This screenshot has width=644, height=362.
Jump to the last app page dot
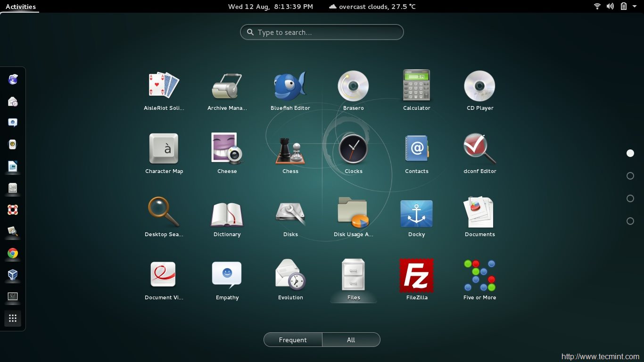point(630,221)
